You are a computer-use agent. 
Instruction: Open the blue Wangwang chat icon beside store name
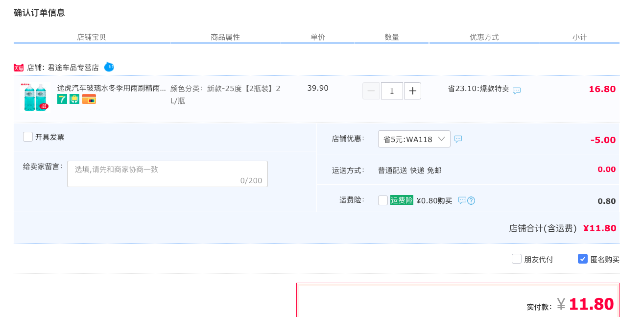[x=109, y=67]
